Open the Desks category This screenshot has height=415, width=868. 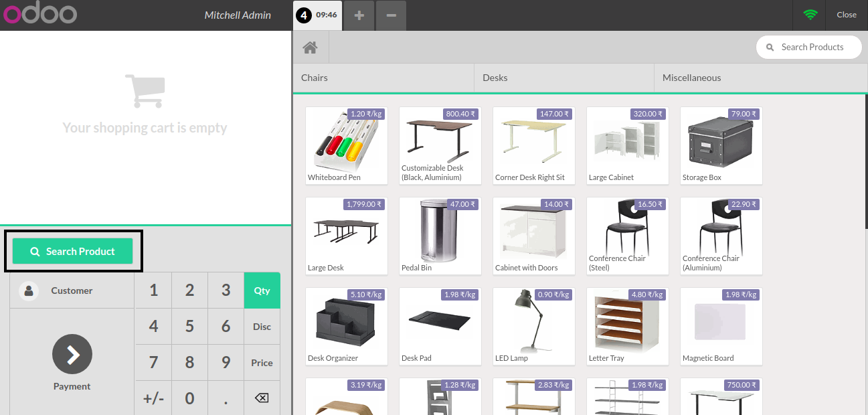[564, 78]
